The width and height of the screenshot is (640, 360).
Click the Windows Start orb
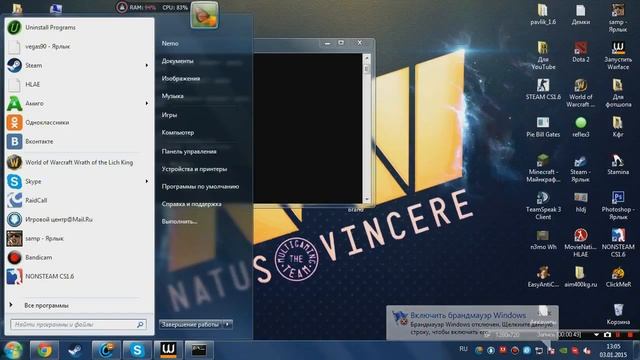tap(12, 350)
